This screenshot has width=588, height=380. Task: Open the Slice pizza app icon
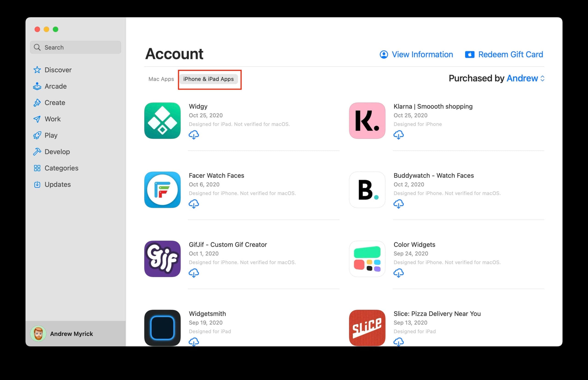pos(367,328)
